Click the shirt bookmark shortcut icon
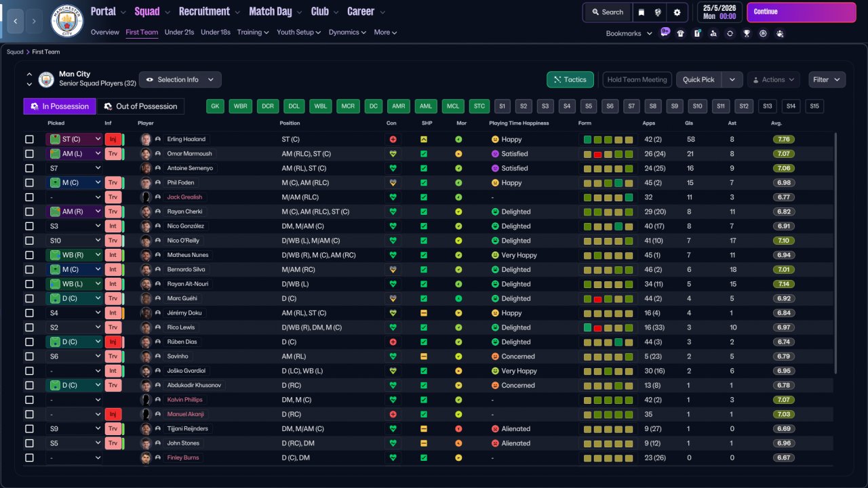The width and height of the screenshot is (868, 488). [681, 33]
